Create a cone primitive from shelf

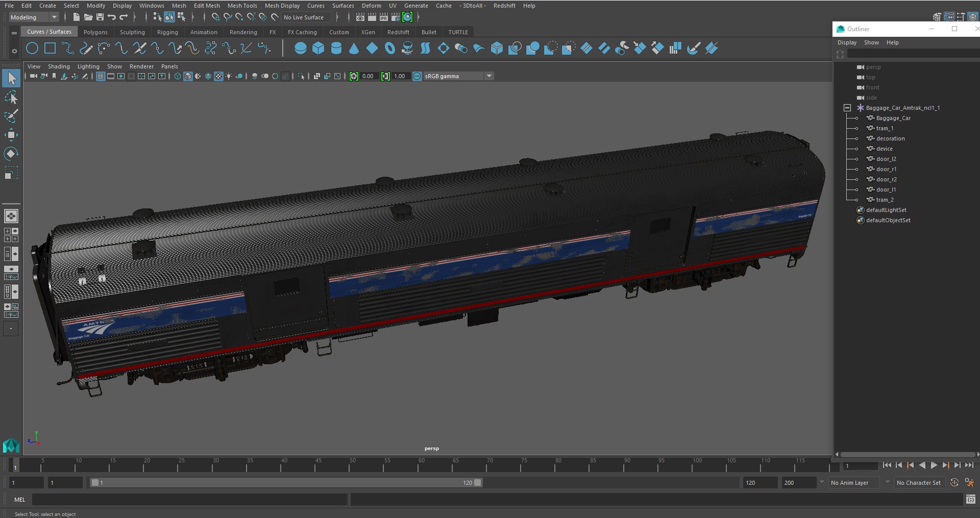pyautogui.click(x=354, y=49)
